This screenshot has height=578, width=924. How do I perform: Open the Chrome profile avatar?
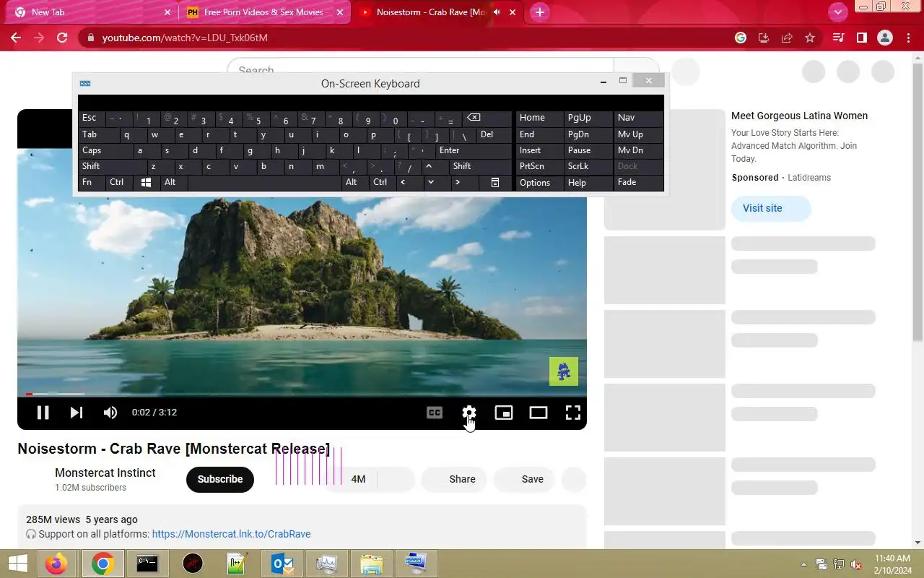tap(885, 38)
